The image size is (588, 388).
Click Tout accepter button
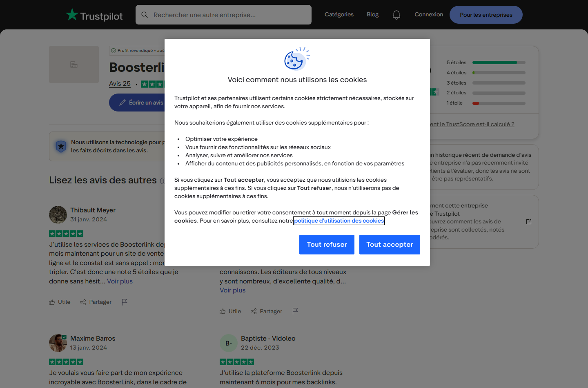click(x=390, y=245)
